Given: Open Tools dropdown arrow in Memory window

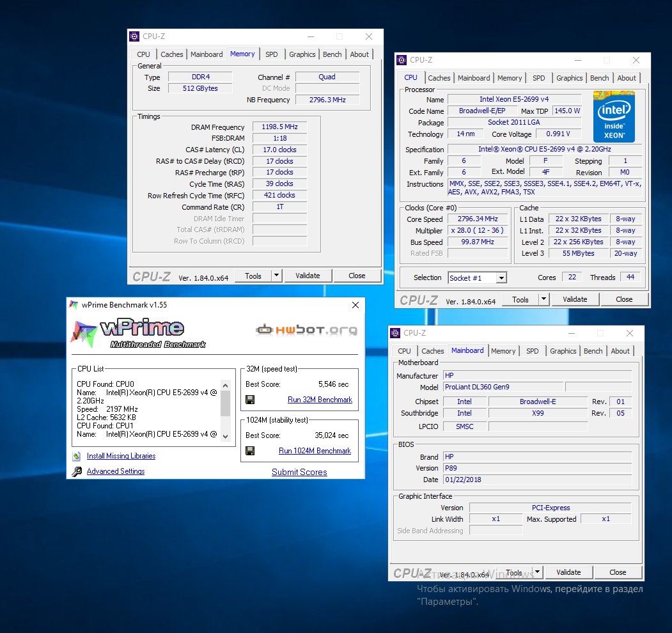Looking at the screenshot, I should click(x=277, y=275).
